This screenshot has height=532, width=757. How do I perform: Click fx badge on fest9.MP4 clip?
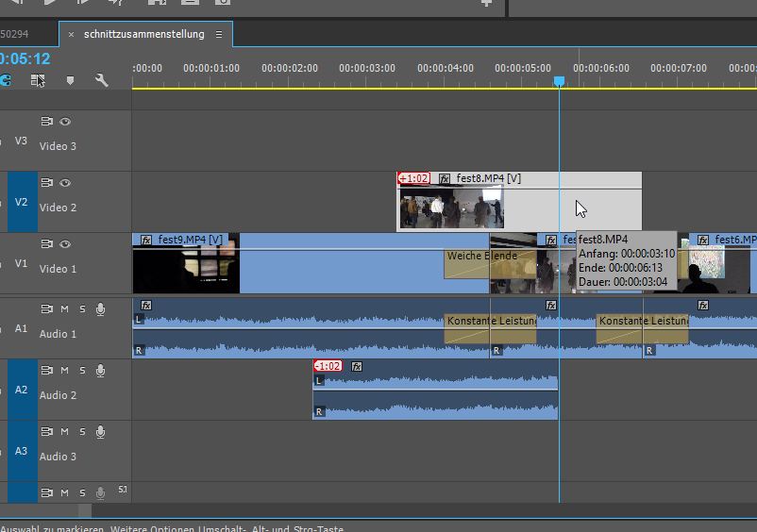(x=146, y=240)
